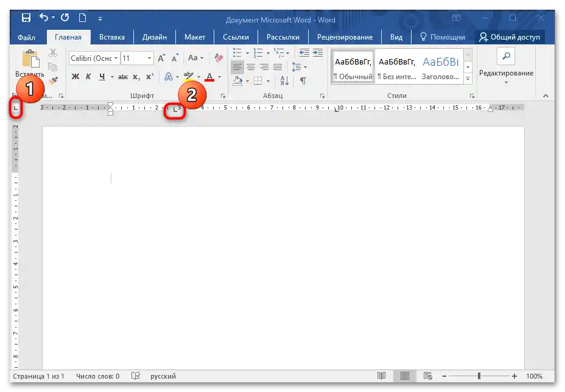Show paragraph marks with the ¶ icon
This screenshot has width=565, height=392.
pos(303,81)
